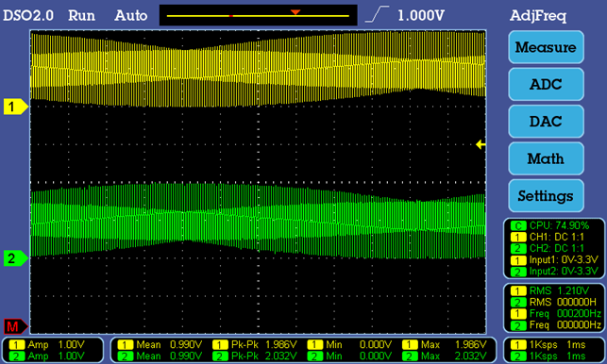Click the yellow channel 1 waveform trace
Image resolution: width=607 pixels, height=364 pixels.
coord(258,70)
